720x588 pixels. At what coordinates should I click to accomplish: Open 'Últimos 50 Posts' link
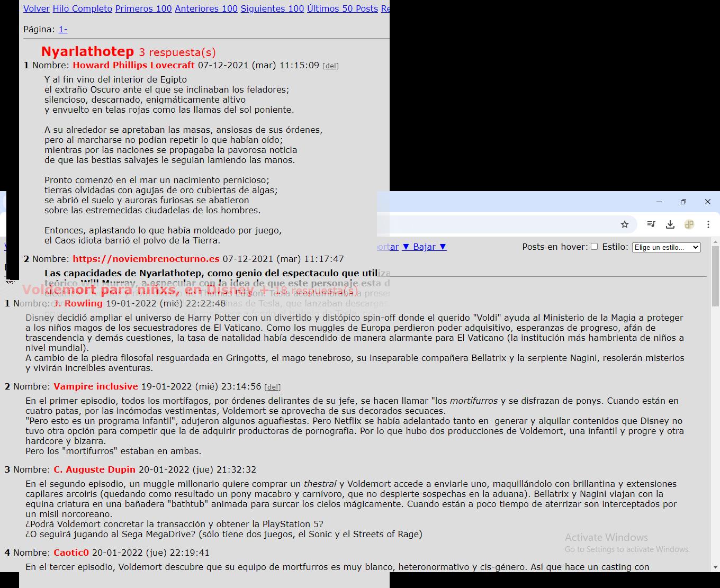click(343, 8)
